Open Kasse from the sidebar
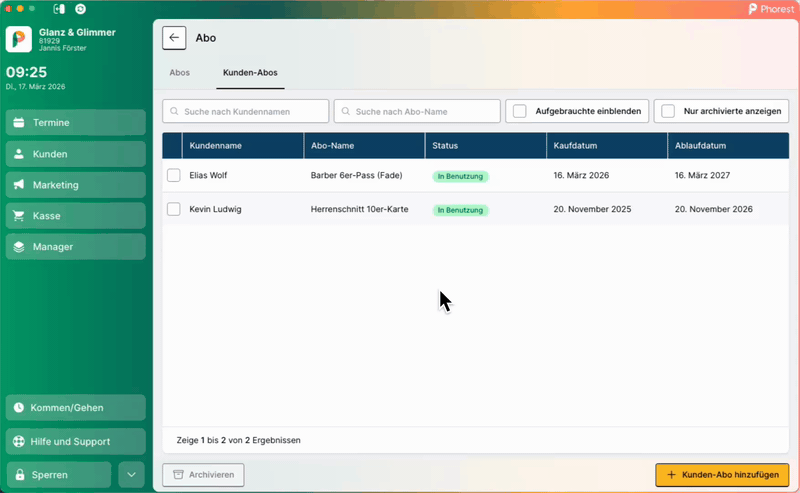 click(x=75, y=216)
